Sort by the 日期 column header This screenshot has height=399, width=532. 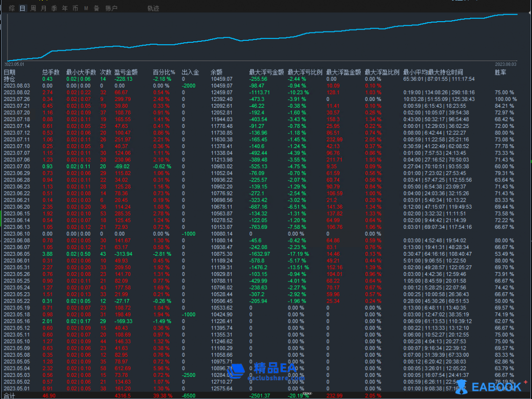click(9, 72)
